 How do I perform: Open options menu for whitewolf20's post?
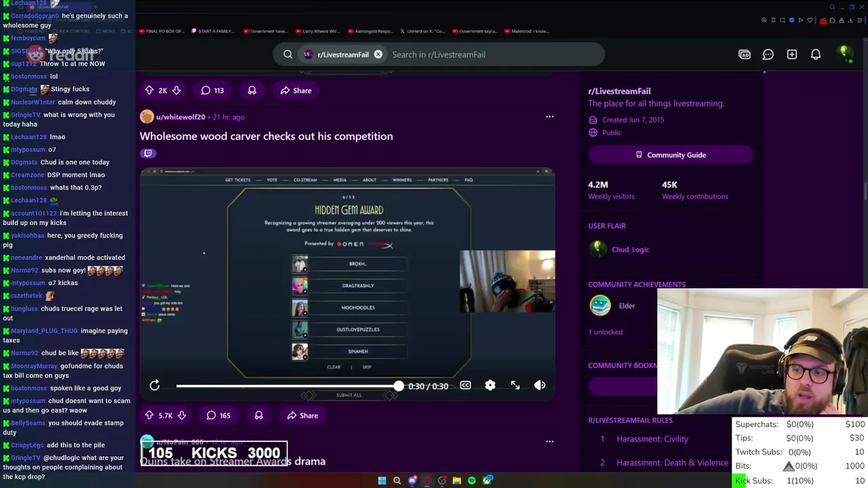tap(549, 117)
